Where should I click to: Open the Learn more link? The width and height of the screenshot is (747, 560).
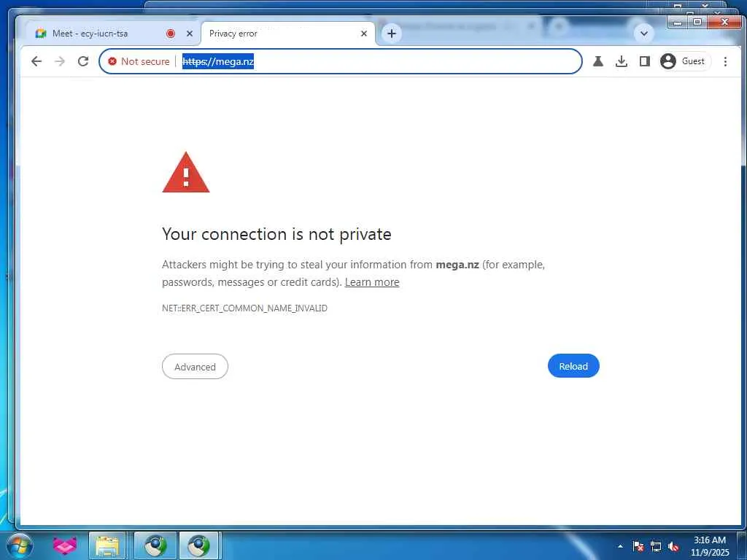click(x=372, y=282)
